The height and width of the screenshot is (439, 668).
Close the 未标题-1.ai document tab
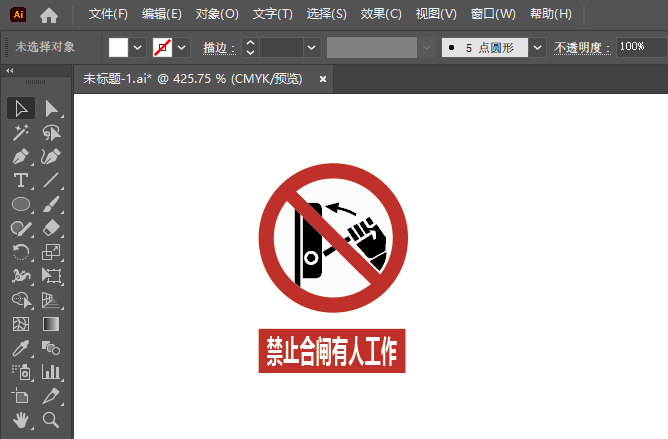[x=323, y=79]
